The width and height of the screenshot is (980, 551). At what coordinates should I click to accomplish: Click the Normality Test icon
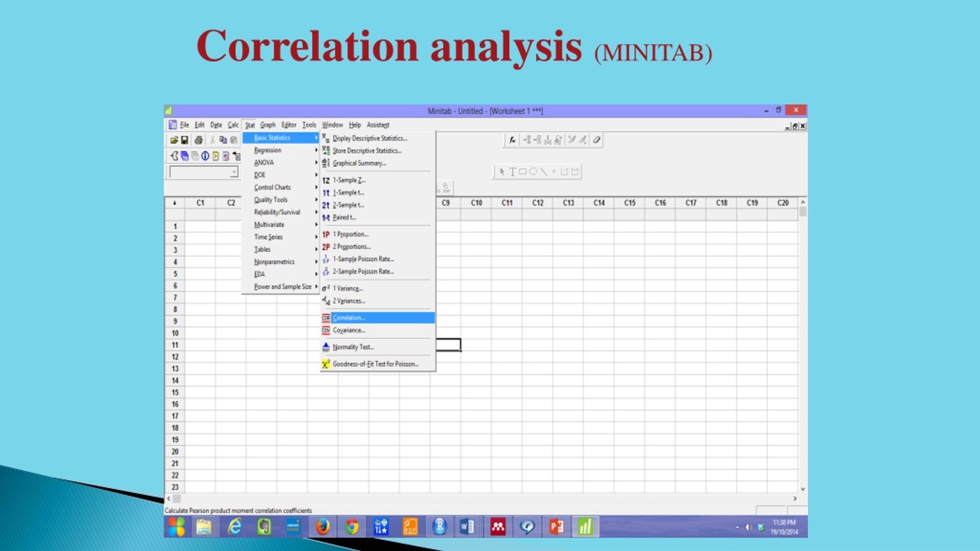(325, 347)
